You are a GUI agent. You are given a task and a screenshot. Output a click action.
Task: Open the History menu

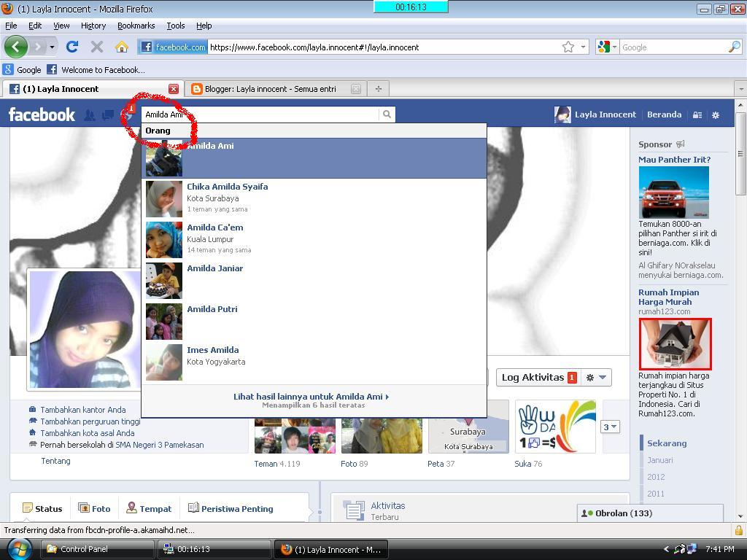[93, 26]
